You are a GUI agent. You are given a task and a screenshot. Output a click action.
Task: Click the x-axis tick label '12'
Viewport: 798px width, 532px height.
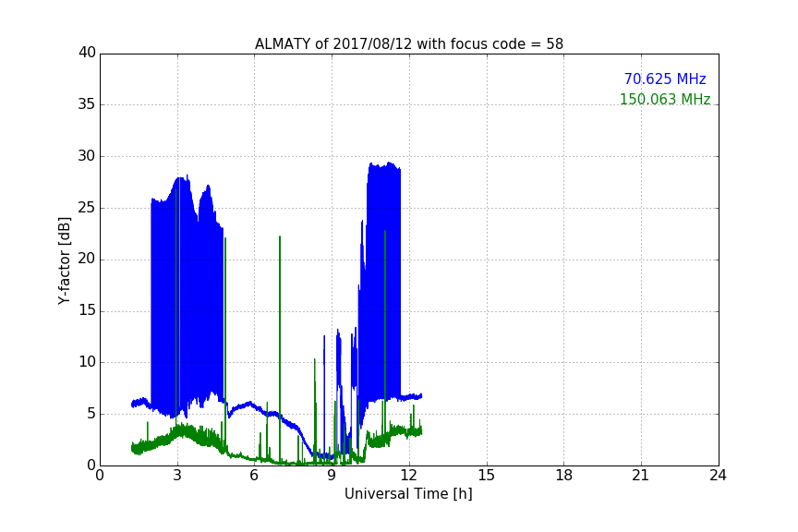[409, 476]
